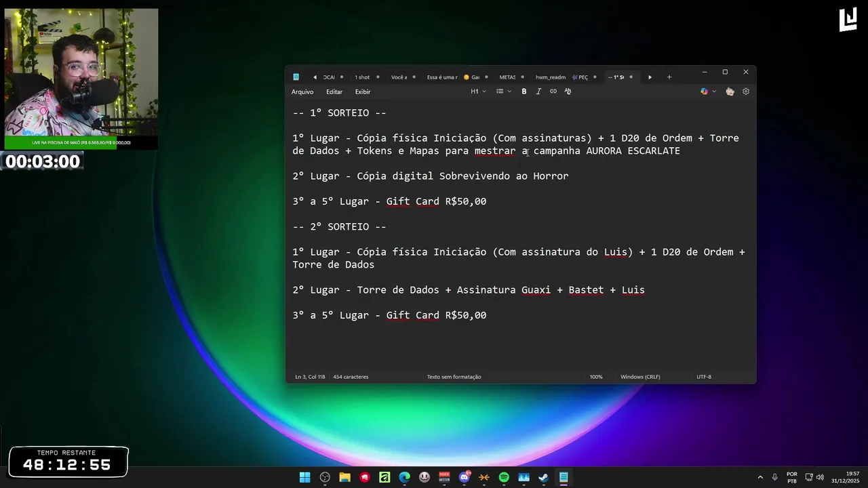Switch to the Você a tab
868x488 pixels.
(x=399, y=77)
